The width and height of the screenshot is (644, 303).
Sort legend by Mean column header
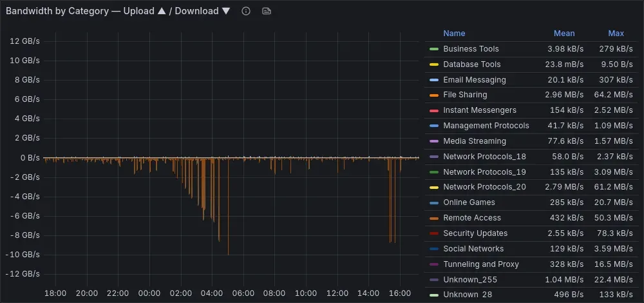(x=564, y=34)
